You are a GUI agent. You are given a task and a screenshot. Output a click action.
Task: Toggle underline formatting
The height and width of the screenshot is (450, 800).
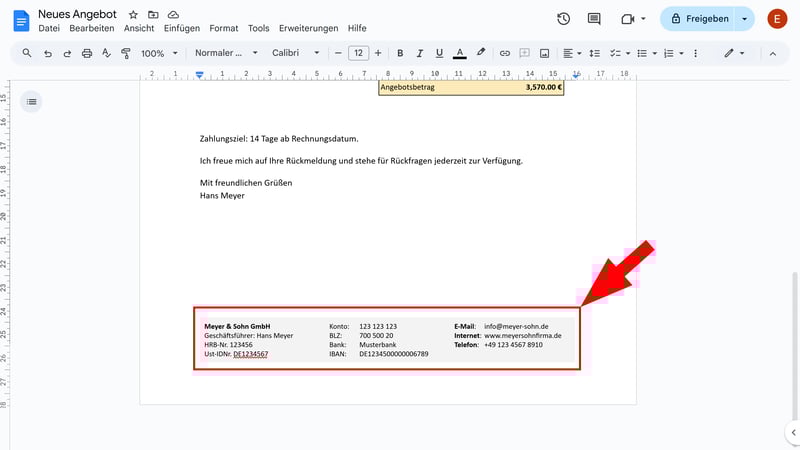pyautogui.click(x=438, y=53)
